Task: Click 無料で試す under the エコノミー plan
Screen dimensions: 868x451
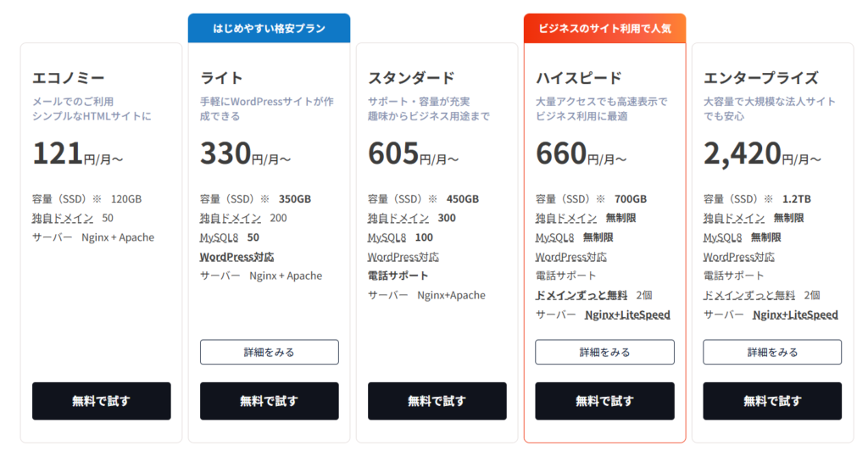Action: point(101,401)
